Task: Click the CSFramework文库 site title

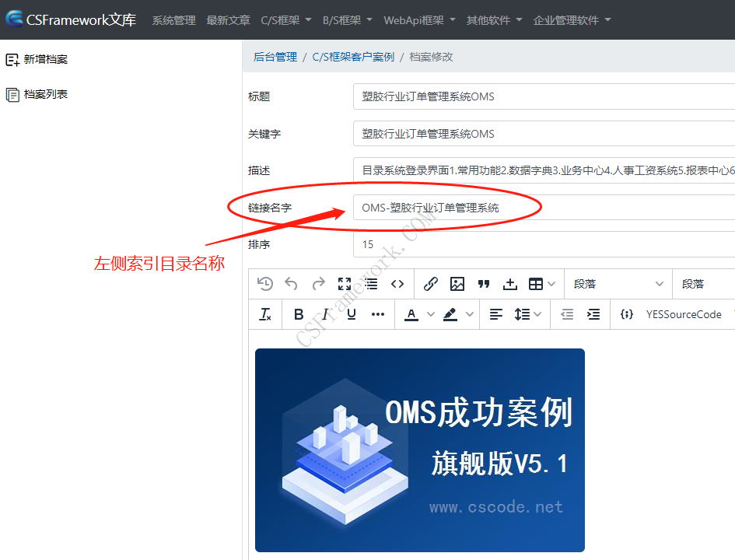Action: pyautogui.click(x=81, y=19)
